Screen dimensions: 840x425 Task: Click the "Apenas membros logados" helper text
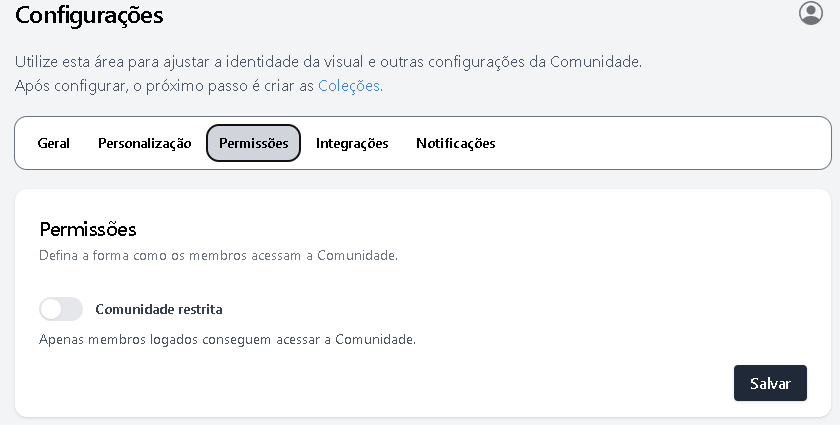click(227, 339)
